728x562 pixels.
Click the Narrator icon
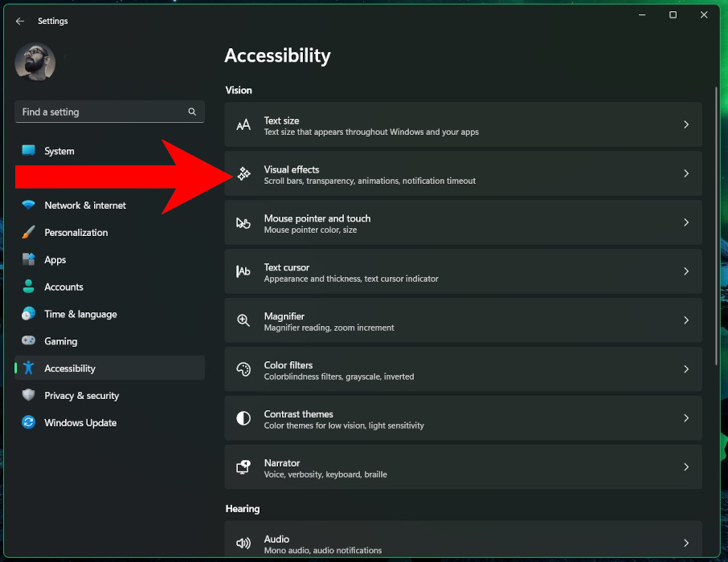[243, 467]
